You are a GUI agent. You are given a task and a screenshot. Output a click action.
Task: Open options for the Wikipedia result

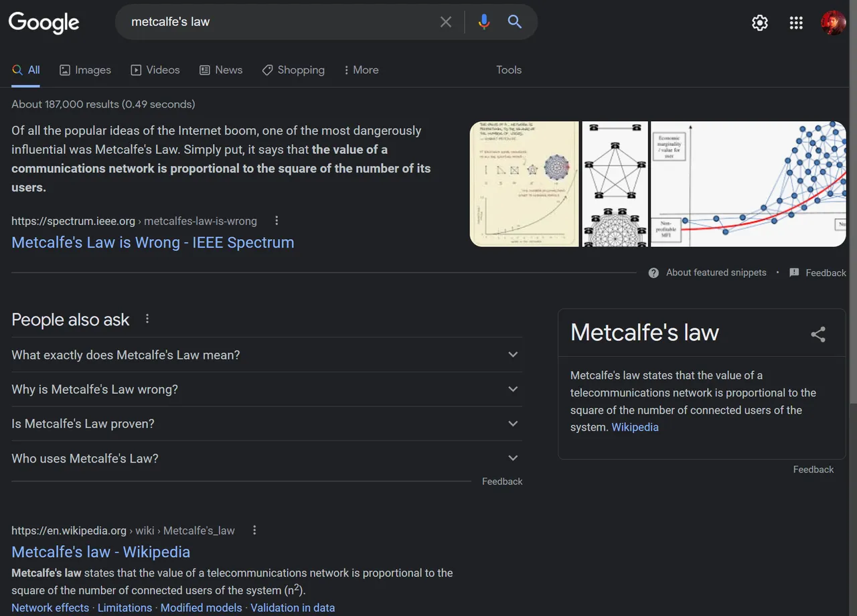click(254, 530)
